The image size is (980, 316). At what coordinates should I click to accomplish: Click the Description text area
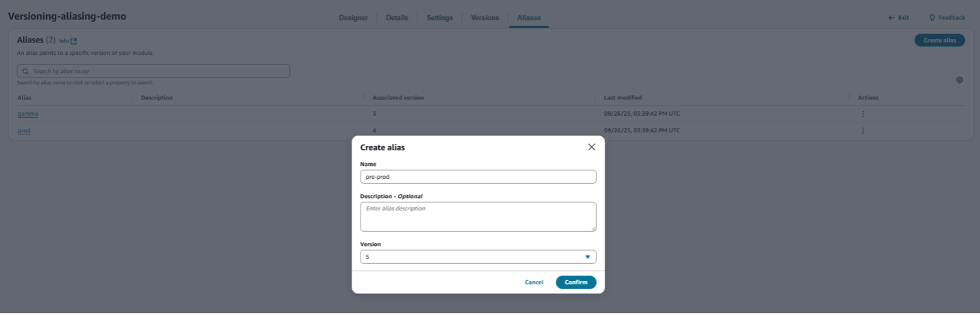(x=478, y=217)
